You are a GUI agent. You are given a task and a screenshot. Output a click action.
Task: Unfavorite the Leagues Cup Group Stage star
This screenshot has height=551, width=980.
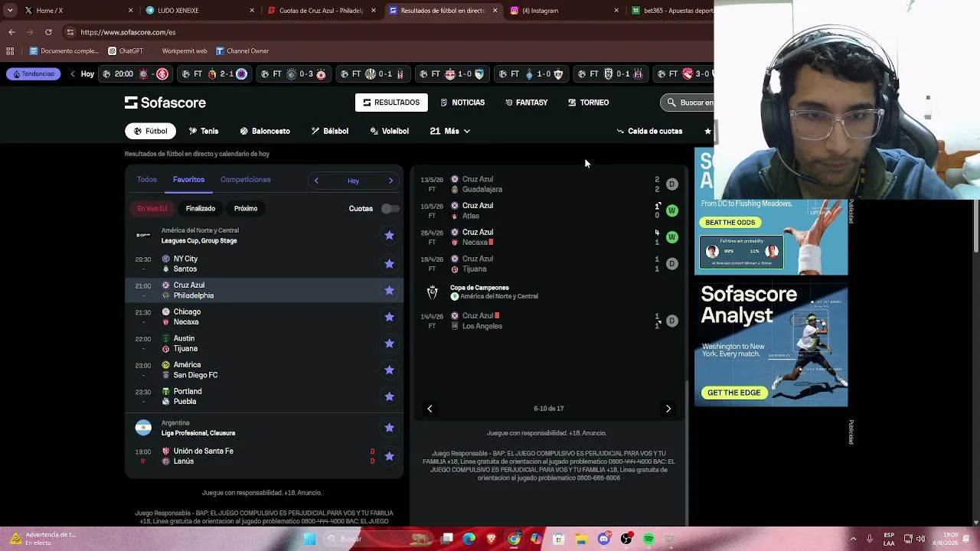point(390,236)
